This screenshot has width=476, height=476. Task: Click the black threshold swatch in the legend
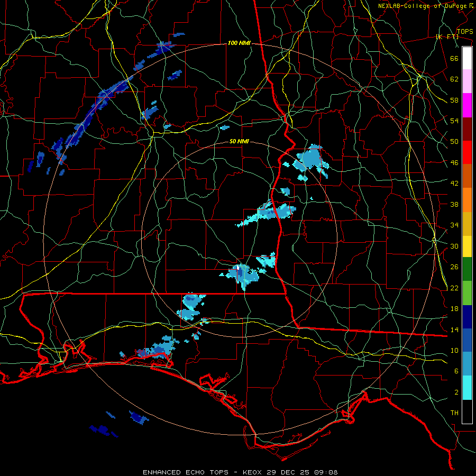point(467,411)
